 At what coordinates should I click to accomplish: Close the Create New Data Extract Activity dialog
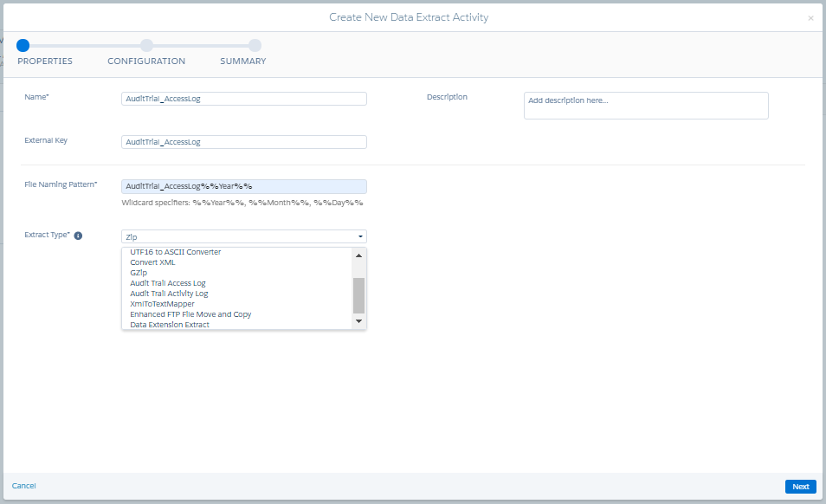tap(810, 18)
